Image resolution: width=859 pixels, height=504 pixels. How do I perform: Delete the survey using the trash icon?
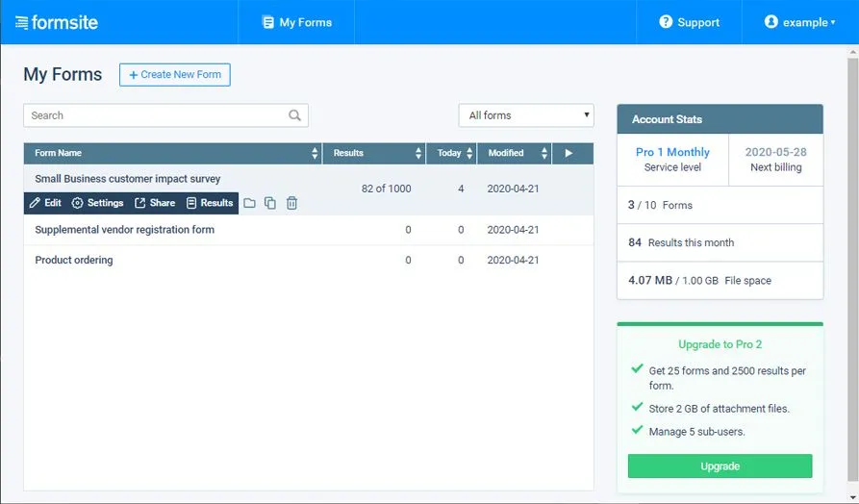[x=292, y=203]
